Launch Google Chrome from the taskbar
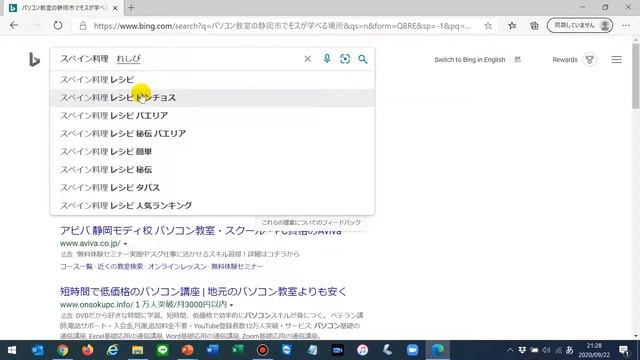640x360 pixels. coord(62,350)
